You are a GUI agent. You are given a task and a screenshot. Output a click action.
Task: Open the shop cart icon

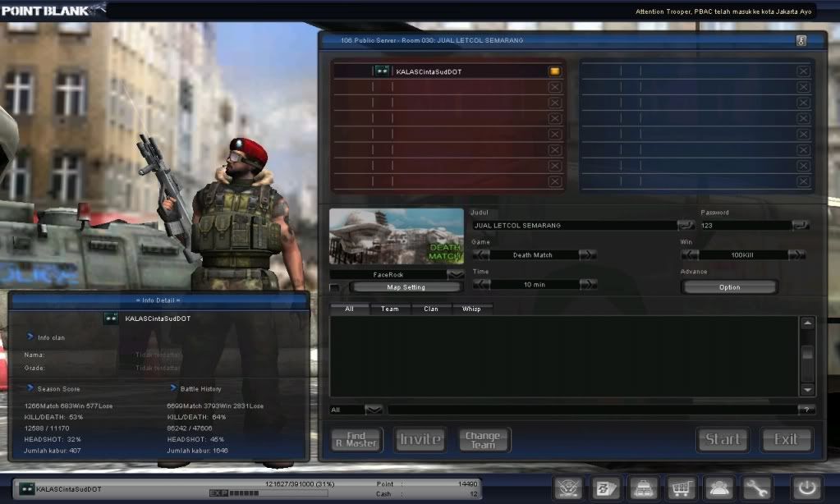pos(682,488)
